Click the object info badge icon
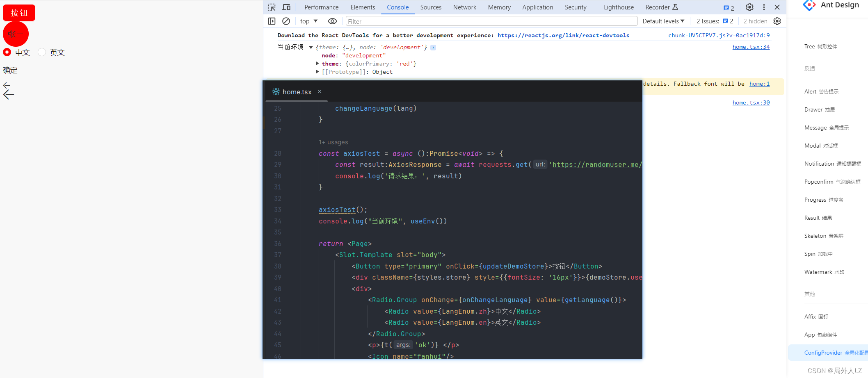Image resolution: width=868 pixels, height=378 pixels. coord(433,48)
